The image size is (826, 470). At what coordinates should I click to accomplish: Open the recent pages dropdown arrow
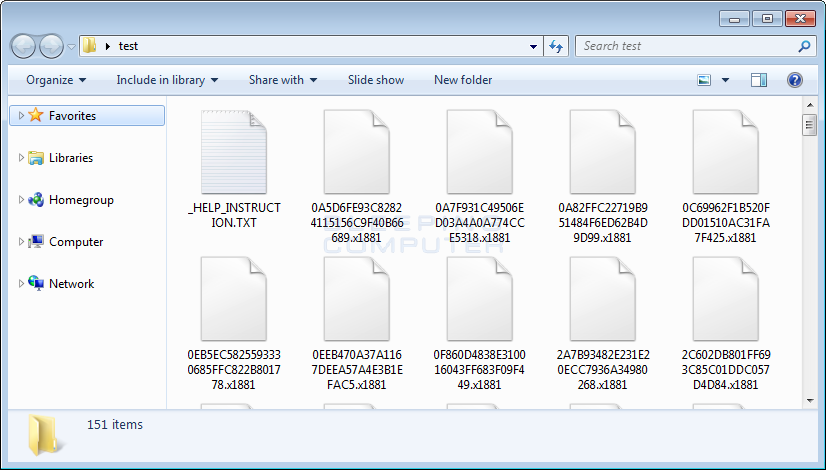click(72, 46)
